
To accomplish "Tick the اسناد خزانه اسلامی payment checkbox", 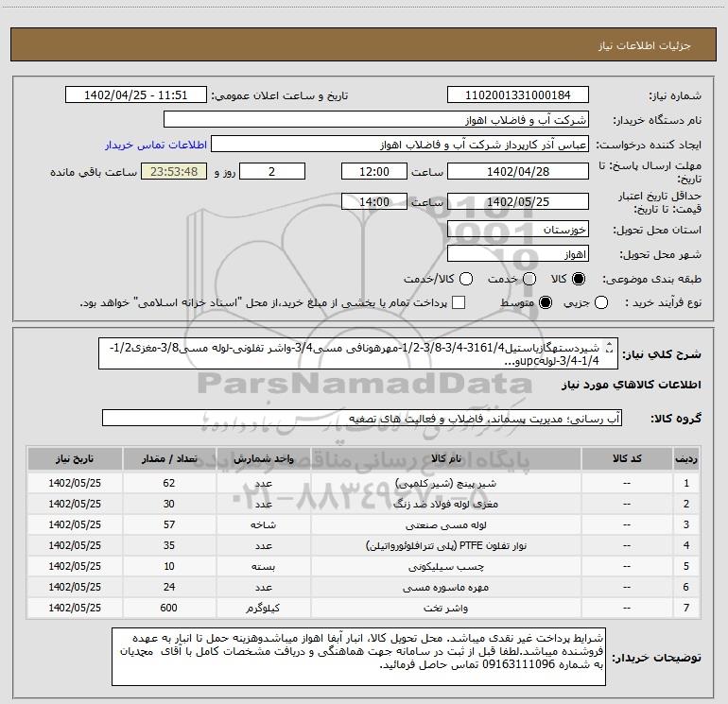I will (x=459, y=303).
